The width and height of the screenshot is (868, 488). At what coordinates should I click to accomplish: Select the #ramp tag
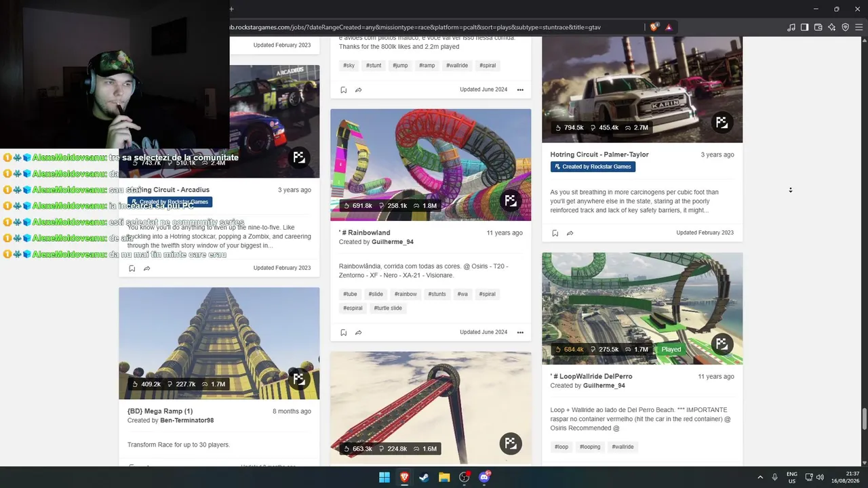click(427, 66)
